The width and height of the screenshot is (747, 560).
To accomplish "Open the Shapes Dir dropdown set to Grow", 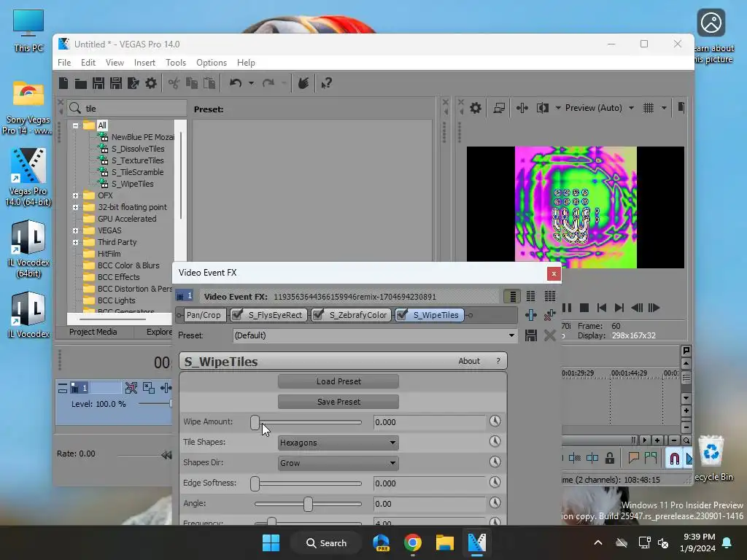I will coord(338,463).
